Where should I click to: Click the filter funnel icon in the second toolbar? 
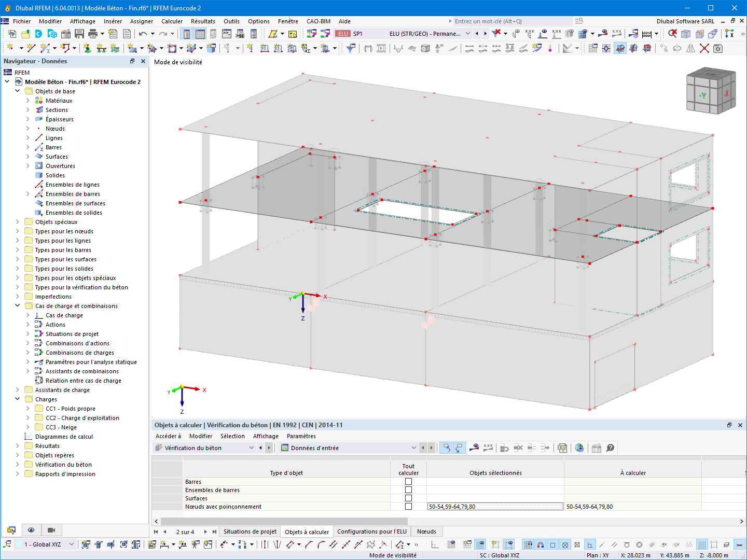click(x=351, y=48)
